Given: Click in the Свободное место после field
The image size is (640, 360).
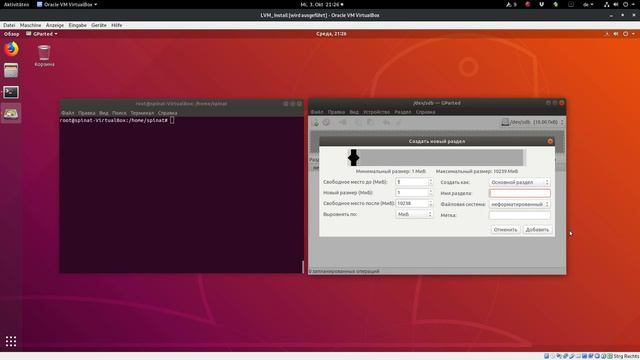Looking at the screenshot, I should [411, 203].
